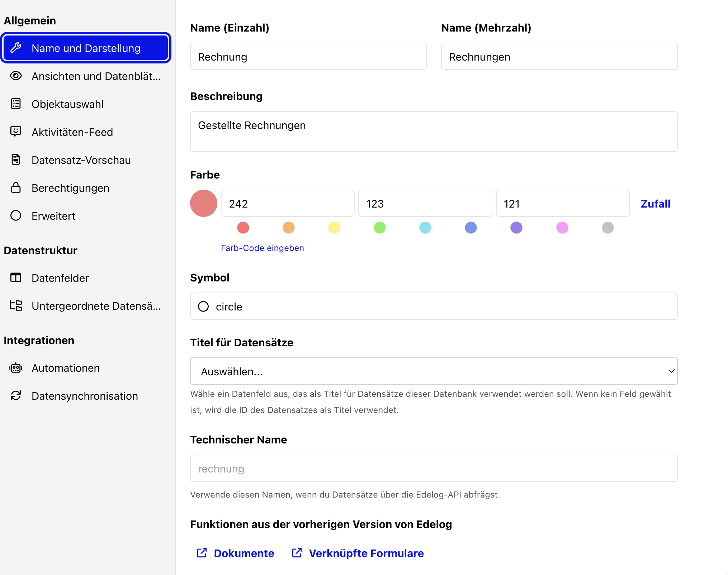The image size is (728, 575).
Task: Click the robot icon beside Automationen
Action: coord(16,368)
